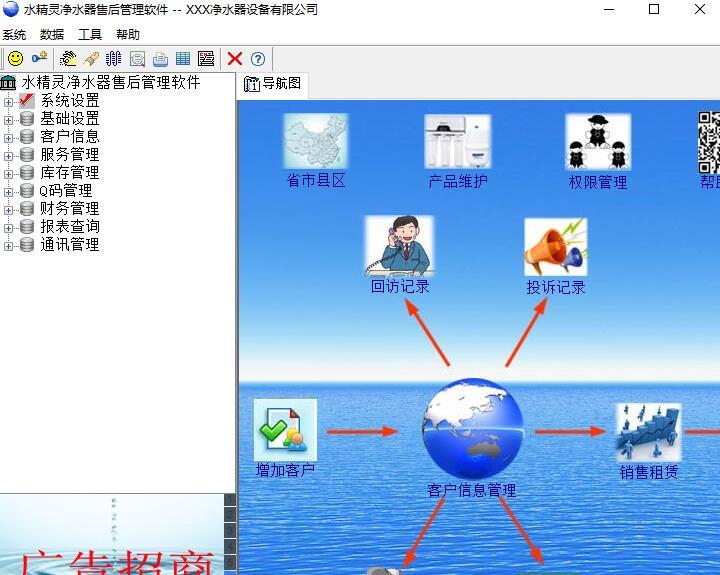This screenshot has height=575, width=720.
Task: Expand the 服务管理 tree node
Action: click(8, 156)
